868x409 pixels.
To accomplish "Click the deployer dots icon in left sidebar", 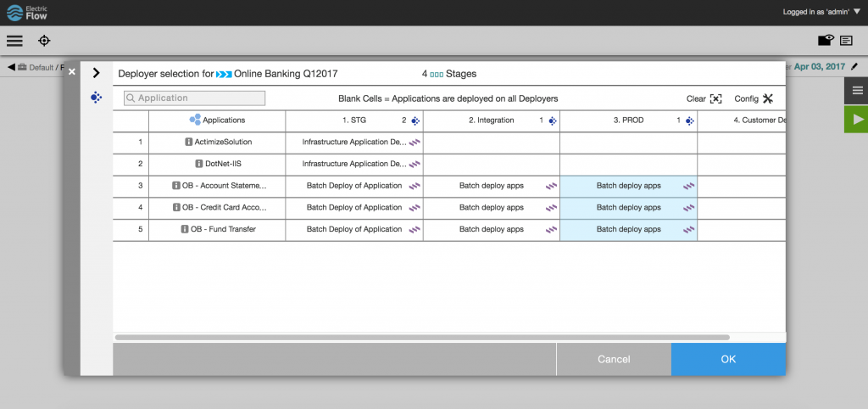I will (97, 98).
